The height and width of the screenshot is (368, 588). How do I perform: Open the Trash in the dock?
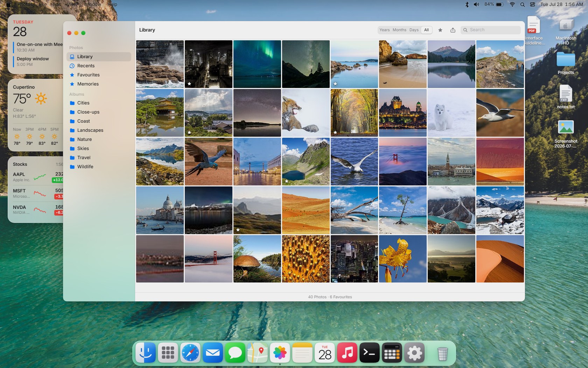click(443, 353)
